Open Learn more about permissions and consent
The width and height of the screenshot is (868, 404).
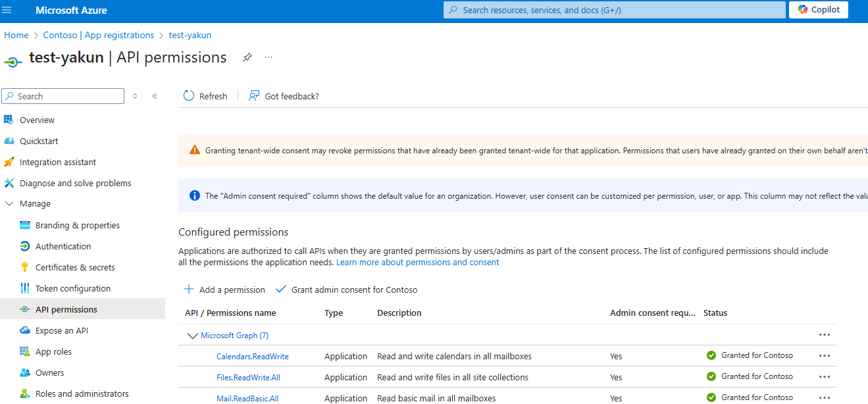point(418,262)
